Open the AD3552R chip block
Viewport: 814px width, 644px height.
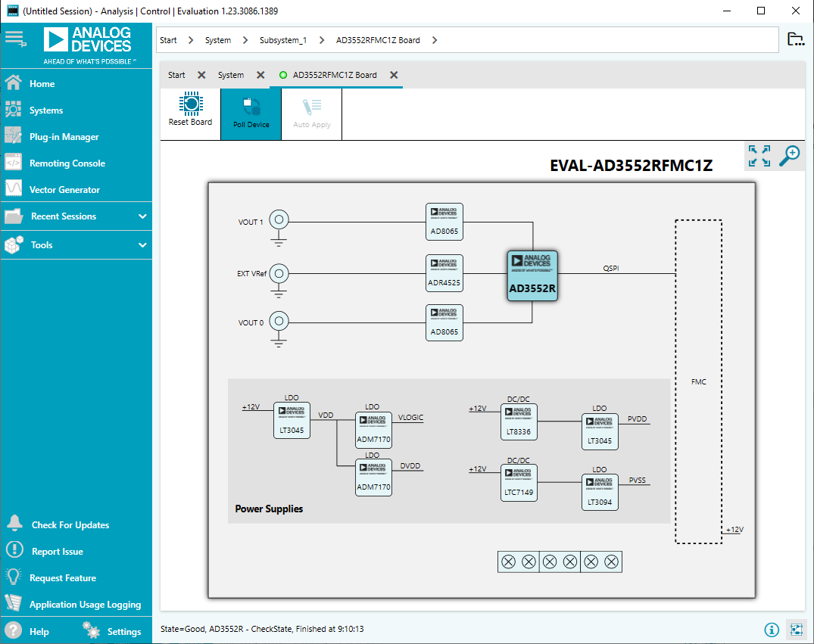(x=532, y=276)
